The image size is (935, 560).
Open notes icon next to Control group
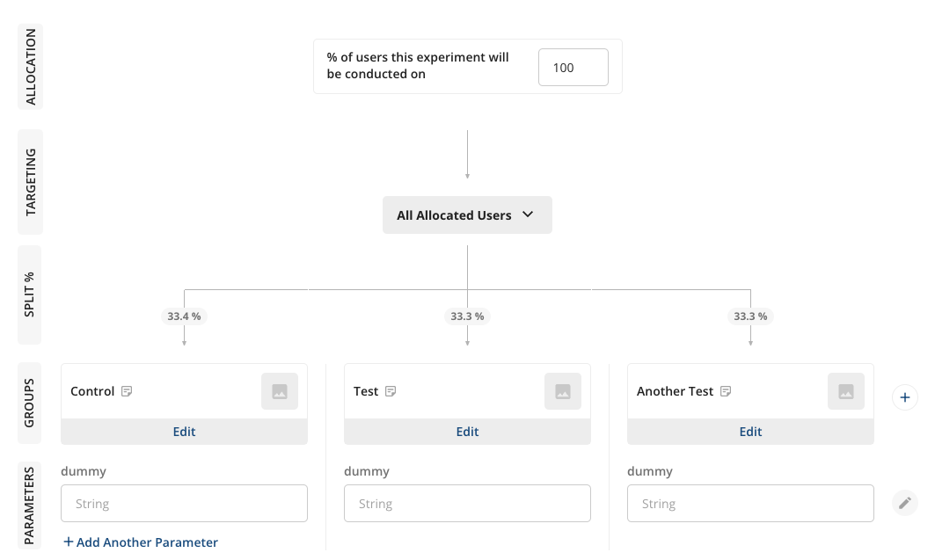coord(127,391)
